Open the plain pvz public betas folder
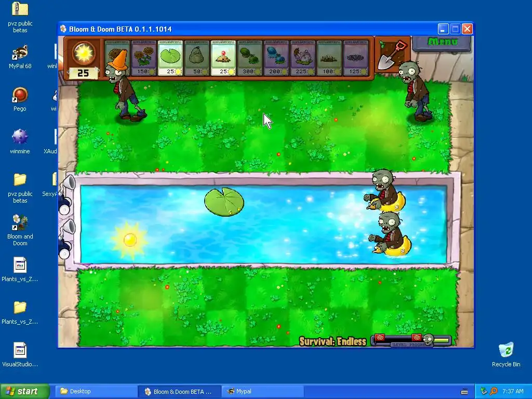Viewport: 532px width, 399px height. [20, 188]
